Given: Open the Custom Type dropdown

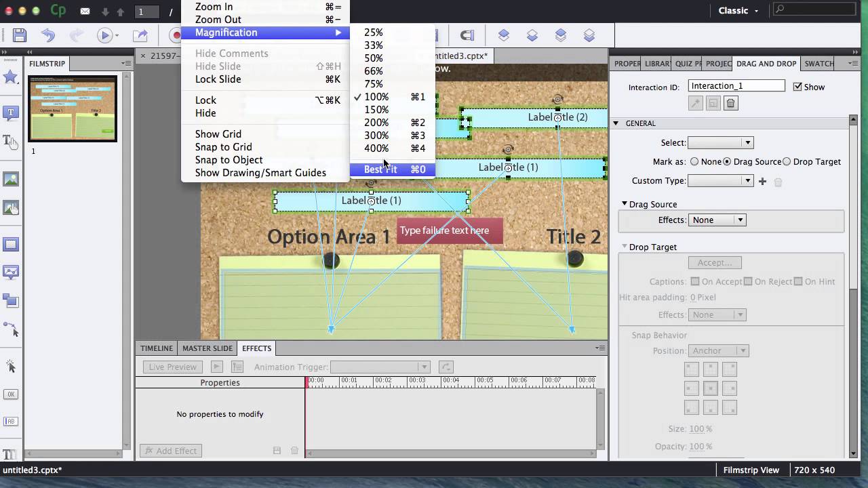Looking at the screenshot, I should tap(720, 181).
